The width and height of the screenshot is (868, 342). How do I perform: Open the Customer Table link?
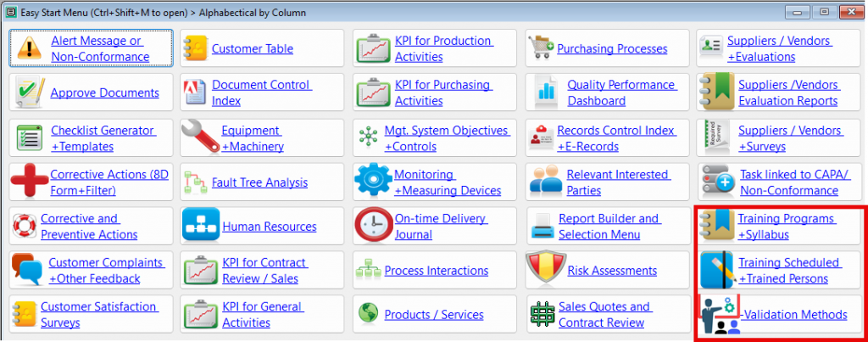click(252, 49)
